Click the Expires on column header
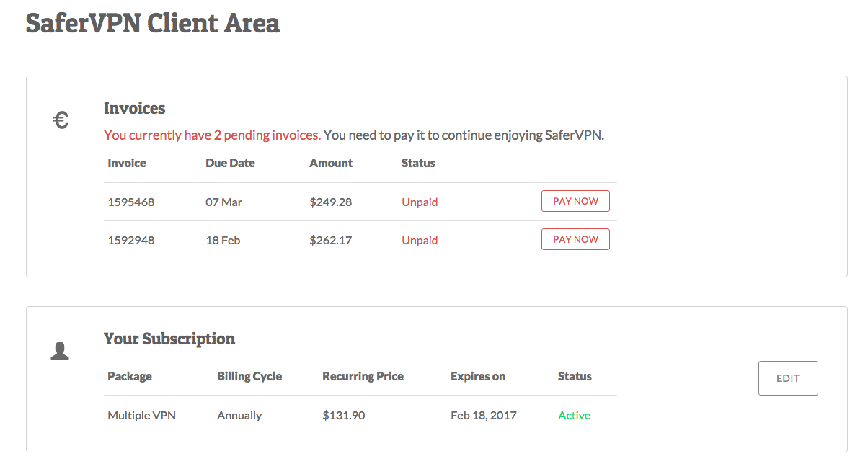This screenshot has height=464, width=868. 478,376
